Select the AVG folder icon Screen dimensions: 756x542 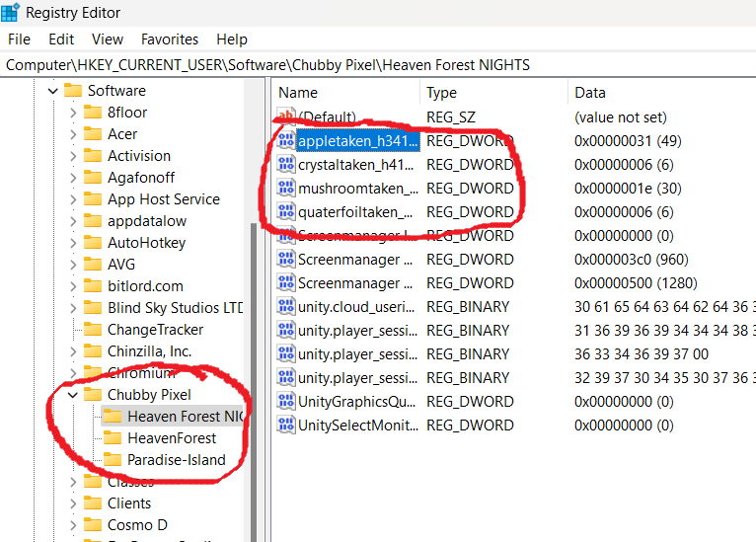tap(93, 264)
